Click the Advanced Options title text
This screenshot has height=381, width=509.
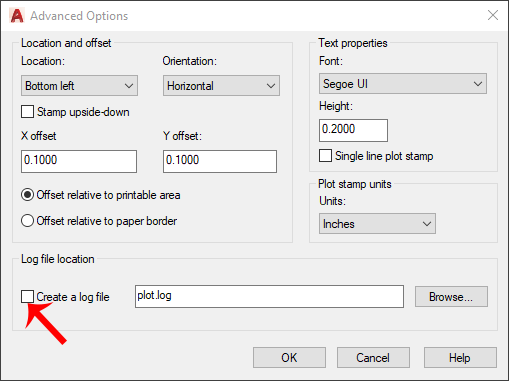click(x=79, y=16)
